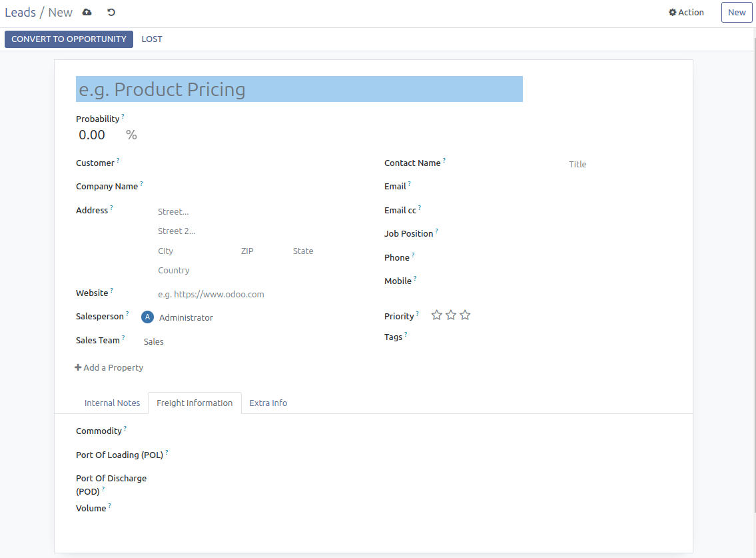The image size is (756, 558).
Task: Click the discard changes undo icon
Action: click(111, 13)
